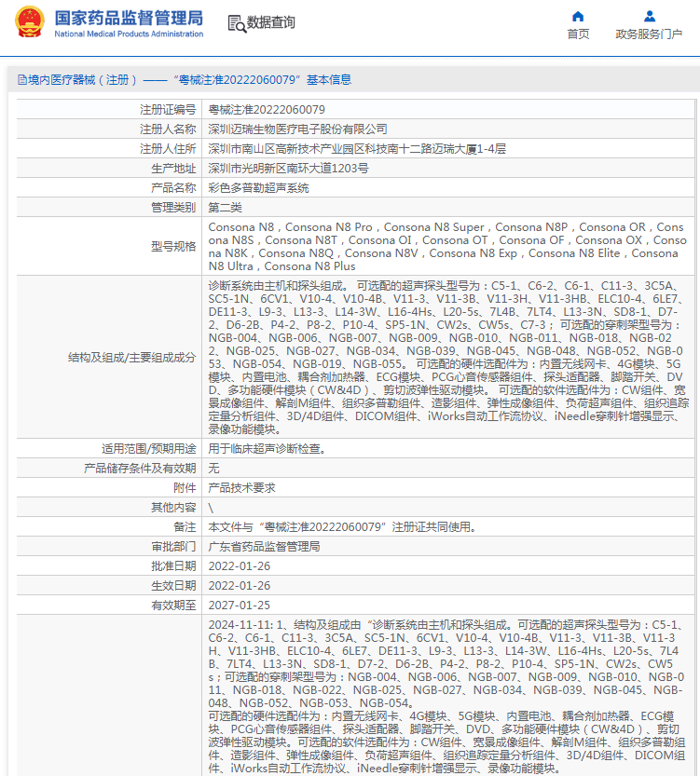Click the document icon beside 境内医疗器械
Image resolution: width=700 pixels, height=776 pixels.
click(x=21, y=80)
